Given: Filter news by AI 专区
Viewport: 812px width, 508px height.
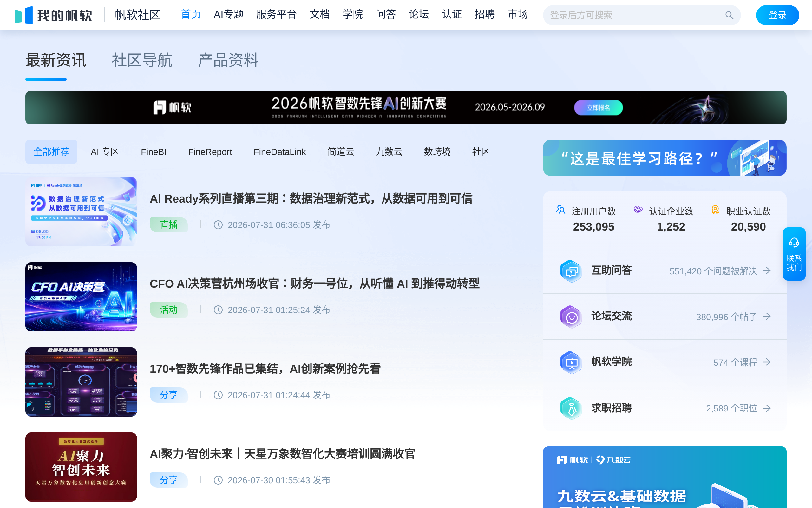Looking at the screenshot, I should pyautogui.click(x=105, y=152).
